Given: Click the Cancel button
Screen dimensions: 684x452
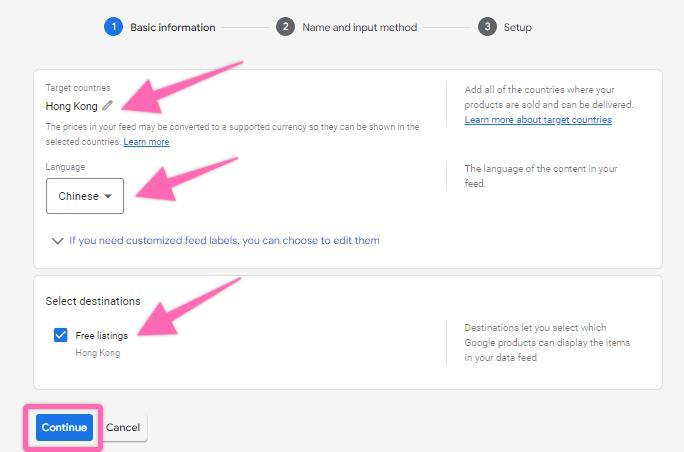Looking at the screenshot, I should [x=123, y=428].
